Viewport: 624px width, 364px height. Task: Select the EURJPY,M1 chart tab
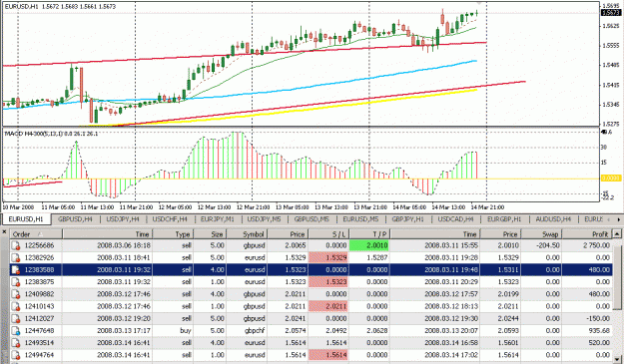click(218, 219)
